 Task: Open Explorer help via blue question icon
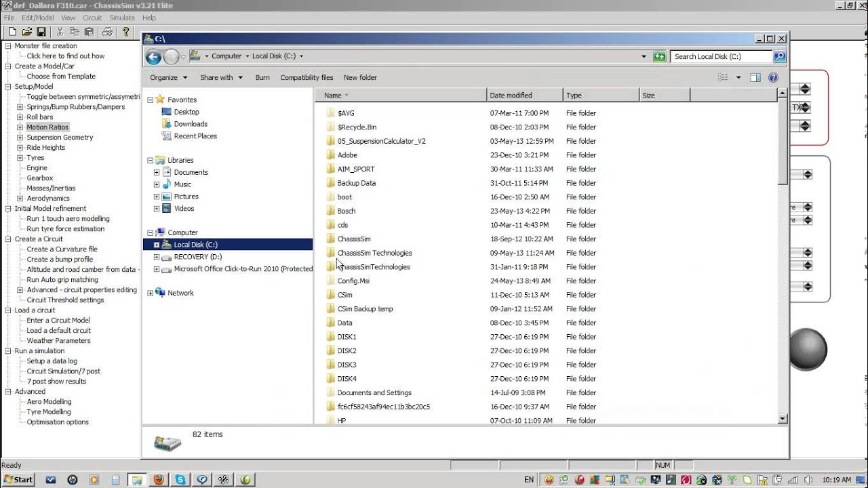point(773,77)
